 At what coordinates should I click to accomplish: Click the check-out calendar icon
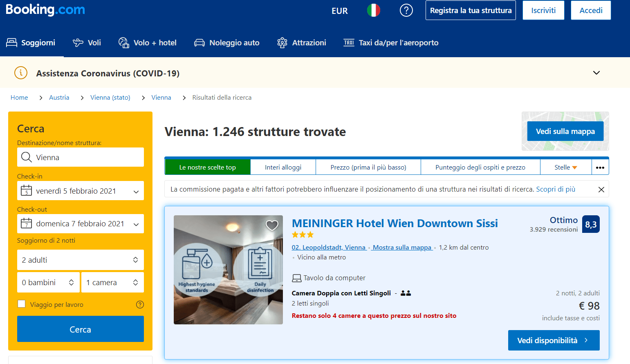(x=26, y=223)
